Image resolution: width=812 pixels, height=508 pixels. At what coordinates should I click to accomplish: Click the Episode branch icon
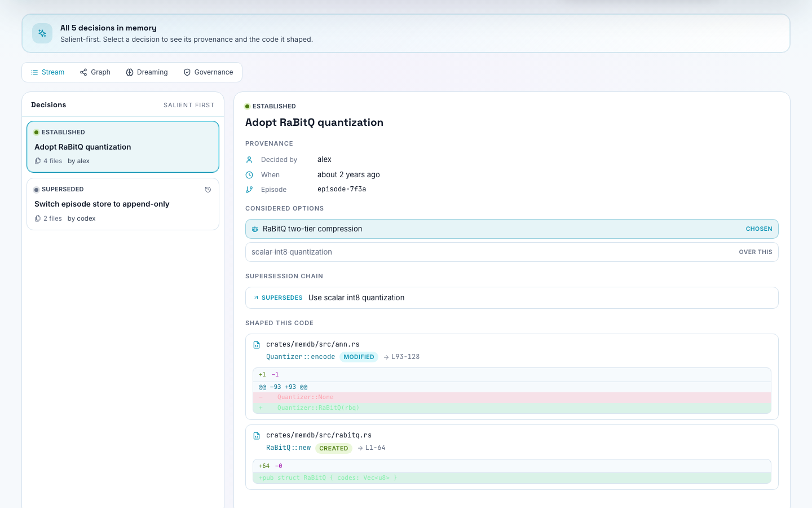[x=249, y=190]
